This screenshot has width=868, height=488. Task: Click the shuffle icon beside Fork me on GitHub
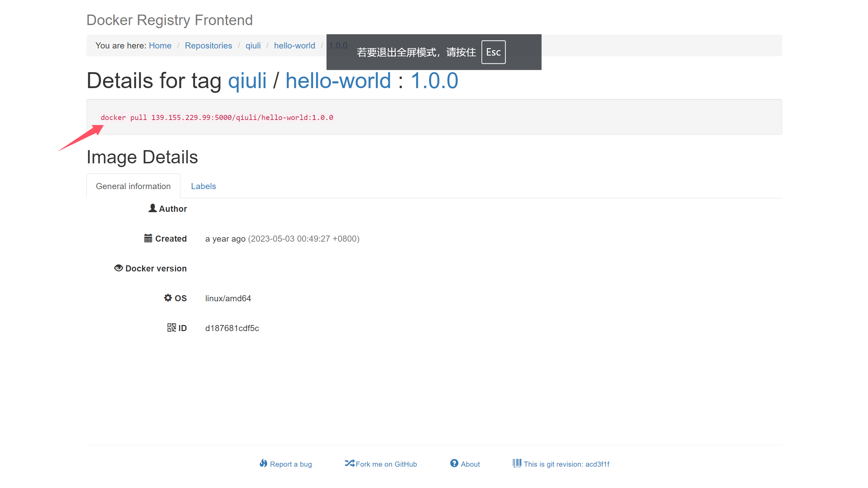click(x=350, y=463)
